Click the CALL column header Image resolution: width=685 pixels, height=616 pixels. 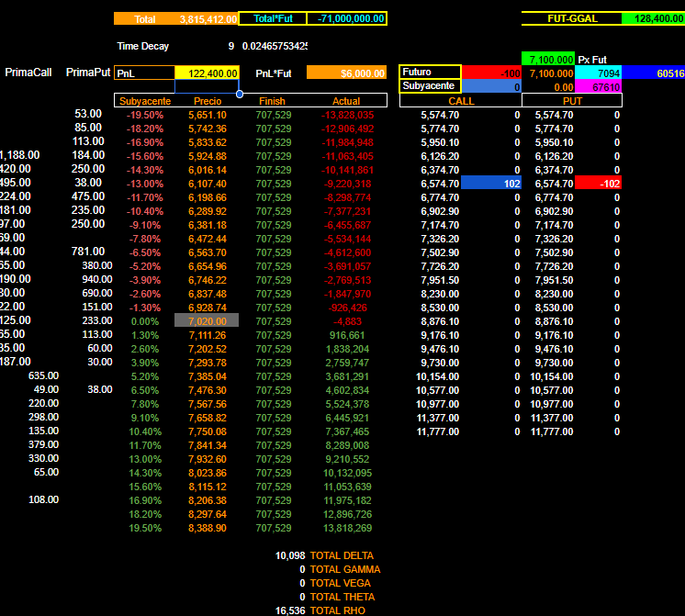click(461, 100)
